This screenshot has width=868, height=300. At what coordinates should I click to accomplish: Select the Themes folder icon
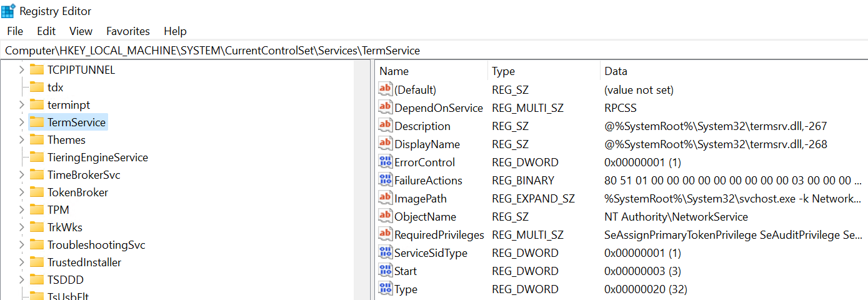37,139
